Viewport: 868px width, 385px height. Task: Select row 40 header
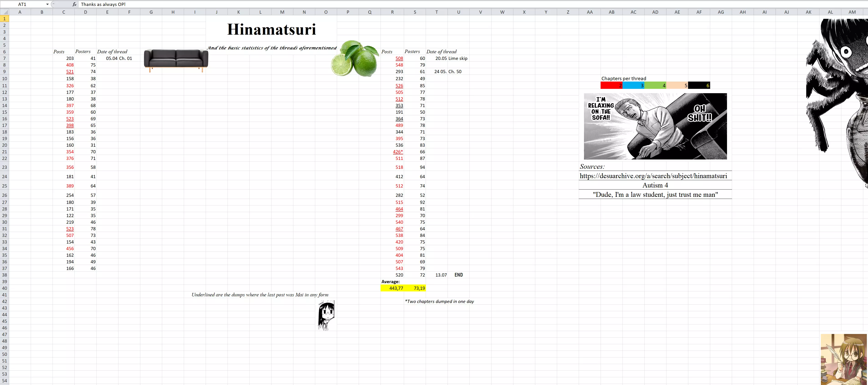(4, 288)
